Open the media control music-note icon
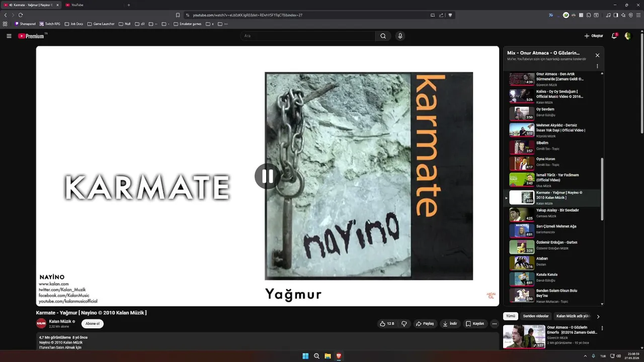 coord(608,15)
